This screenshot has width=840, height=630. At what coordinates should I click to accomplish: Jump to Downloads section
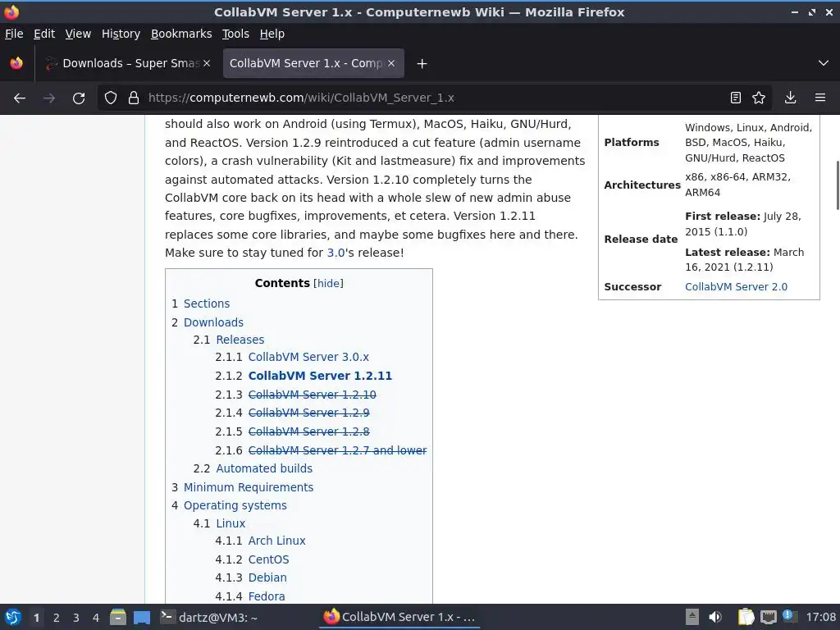213,322
